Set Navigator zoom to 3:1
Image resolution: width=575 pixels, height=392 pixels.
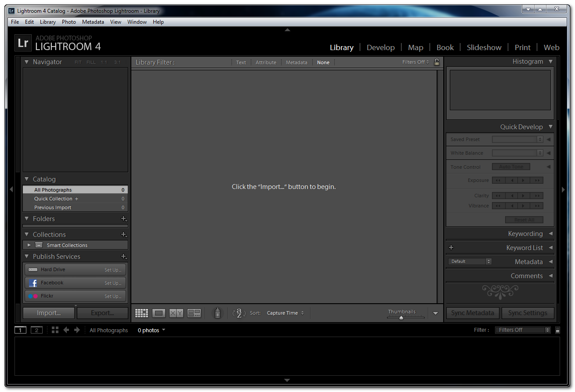point(117,62)
